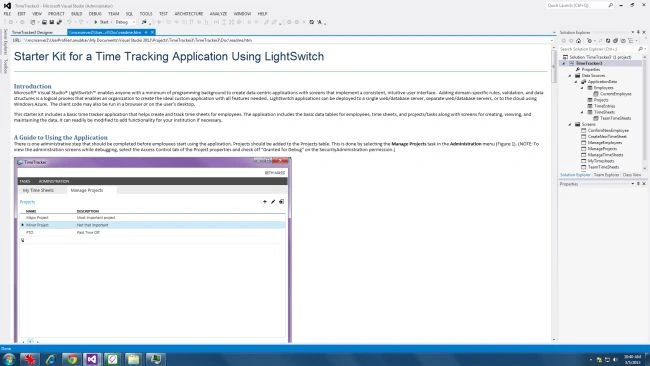Click the Undo toolbar icon
650x366 pixels.
[x=70, y=22]
